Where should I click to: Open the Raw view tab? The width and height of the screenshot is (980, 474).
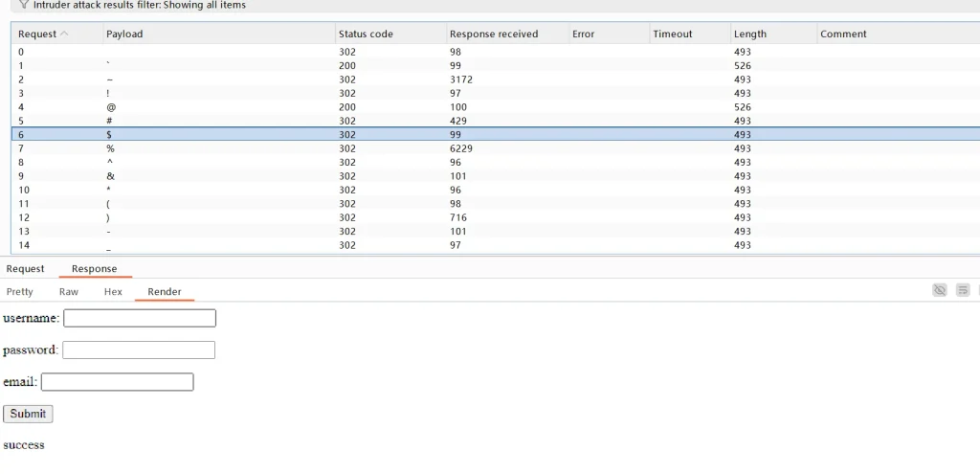tap(69, 292)
